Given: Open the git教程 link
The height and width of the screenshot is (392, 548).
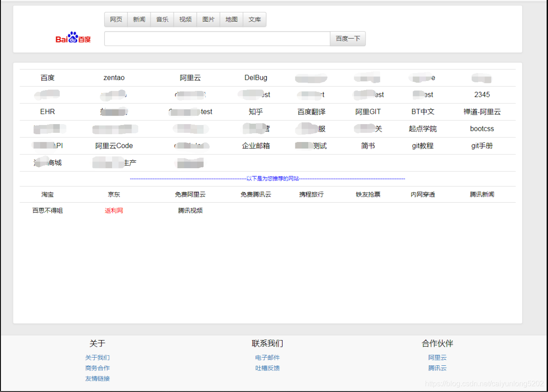Looking at the screenshot, I should pyautogui.click(x=423, y=146).
